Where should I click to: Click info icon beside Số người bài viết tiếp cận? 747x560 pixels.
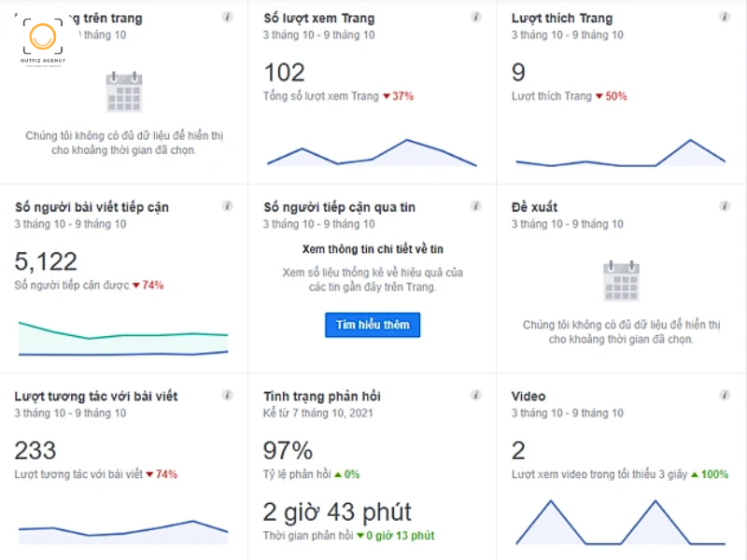point(228,205)
